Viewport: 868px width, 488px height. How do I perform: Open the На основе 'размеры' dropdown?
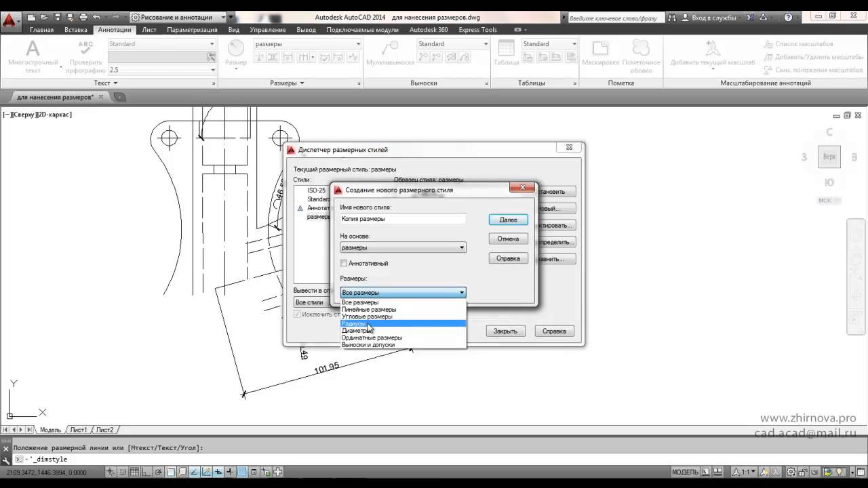coord(403,247)
